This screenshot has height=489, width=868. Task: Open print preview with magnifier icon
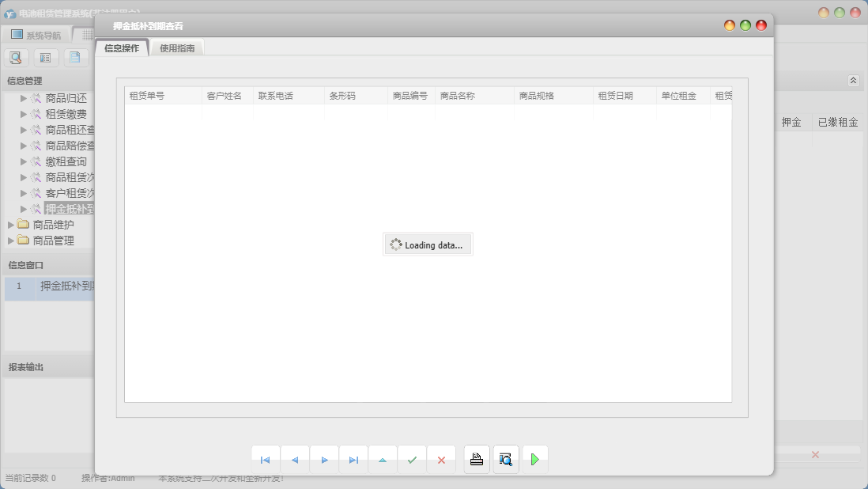coord(506,460)
